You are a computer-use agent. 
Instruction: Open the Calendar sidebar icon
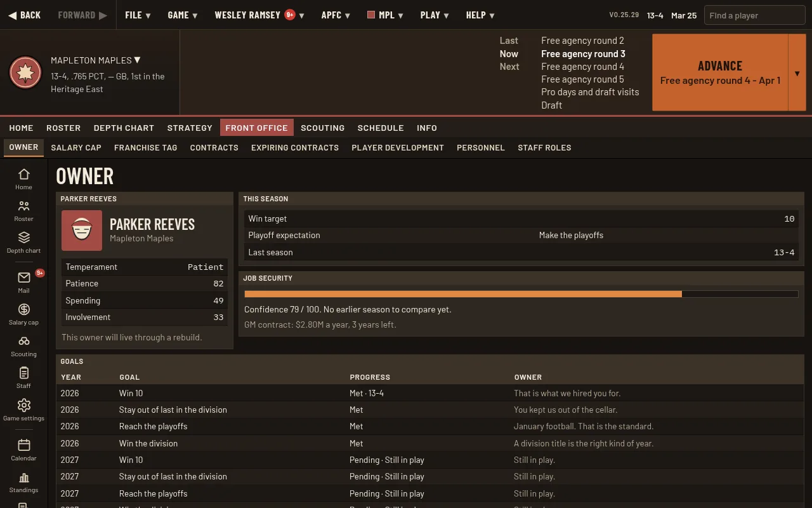23,450
